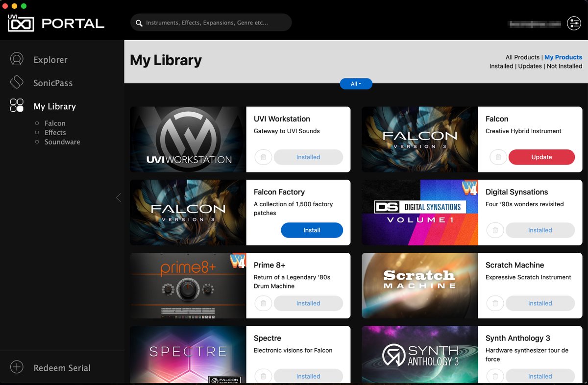The width and height of the screenshot is (588, 385).
Task: Show All Products
Action: click(x=522, y=57)
